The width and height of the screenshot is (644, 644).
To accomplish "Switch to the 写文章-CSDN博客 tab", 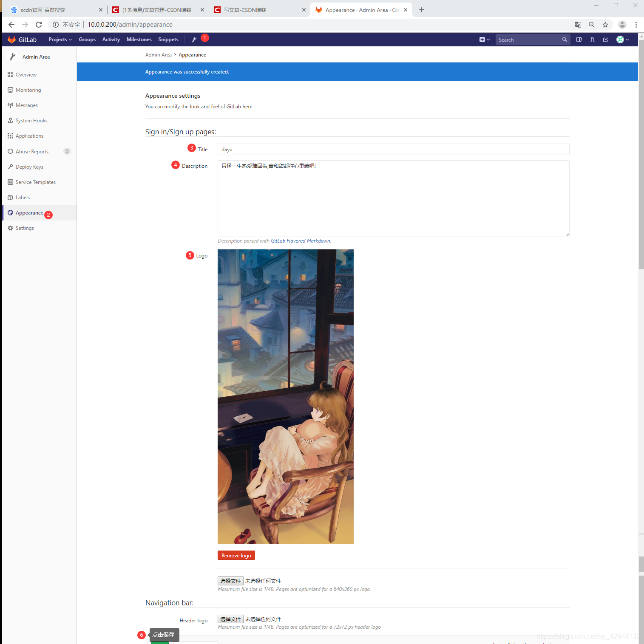I will pyautogui.click(x=258, y=10).
